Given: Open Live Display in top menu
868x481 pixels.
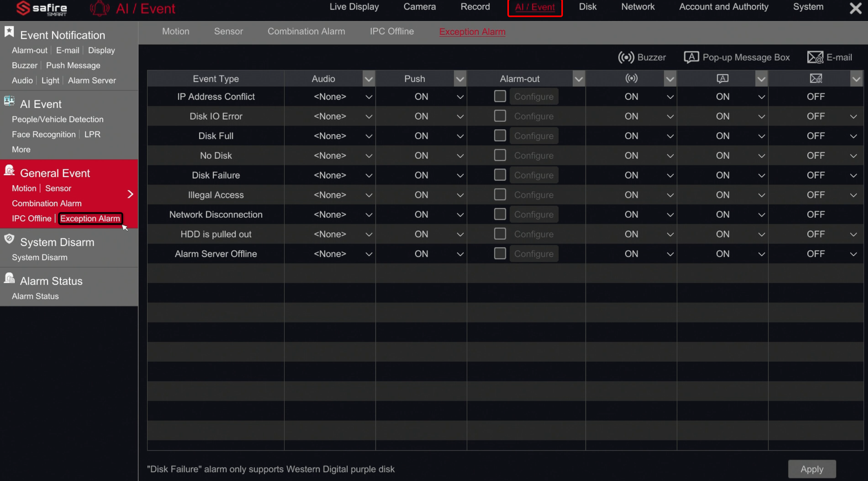Looking at the screenshot, I should point(354,7).
